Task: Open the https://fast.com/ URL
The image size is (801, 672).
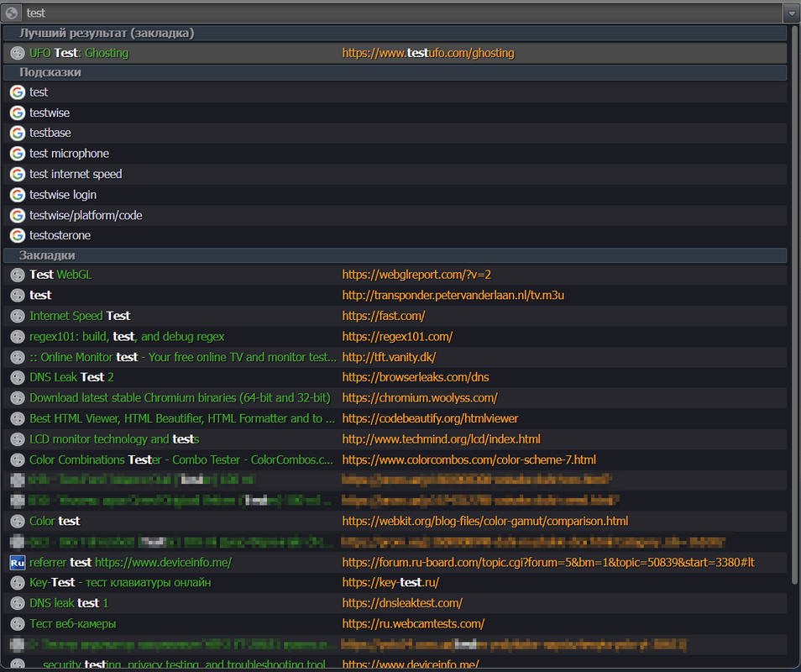Action: (384, 316)
